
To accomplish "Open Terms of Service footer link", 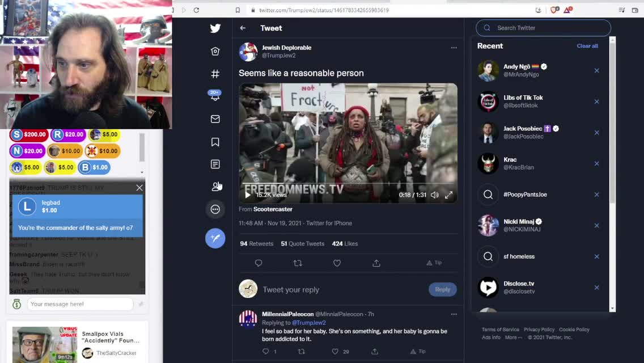I will (500, 330).
